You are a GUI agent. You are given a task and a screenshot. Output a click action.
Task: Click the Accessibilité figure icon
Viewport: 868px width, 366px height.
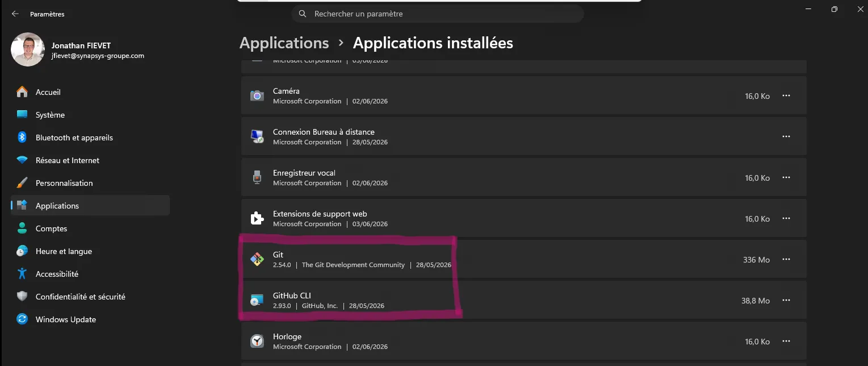pos(22,274)
